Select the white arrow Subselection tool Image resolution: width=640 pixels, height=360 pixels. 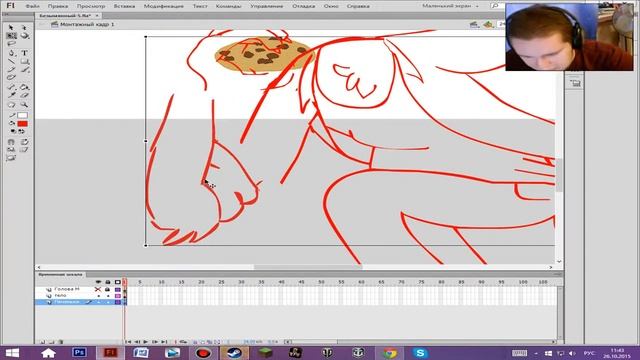click(x=24, y=27)
